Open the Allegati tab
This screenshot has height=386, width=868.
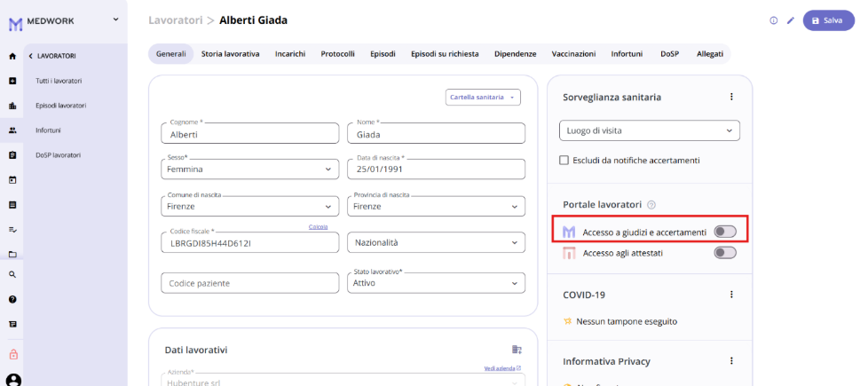tap(710, 54)
